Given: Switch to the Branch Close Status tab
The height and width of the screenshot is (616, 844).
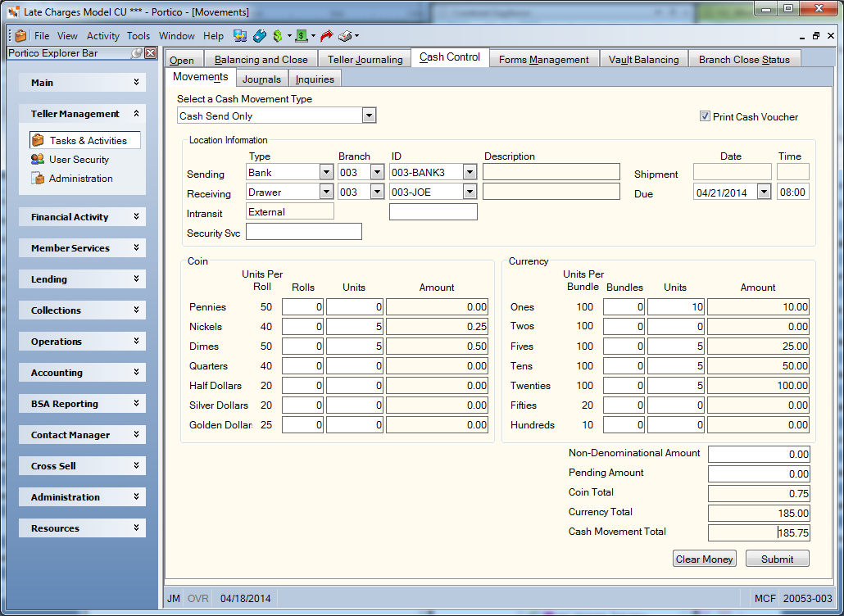Looking at the screenshot, I should (x=744, y=59).
